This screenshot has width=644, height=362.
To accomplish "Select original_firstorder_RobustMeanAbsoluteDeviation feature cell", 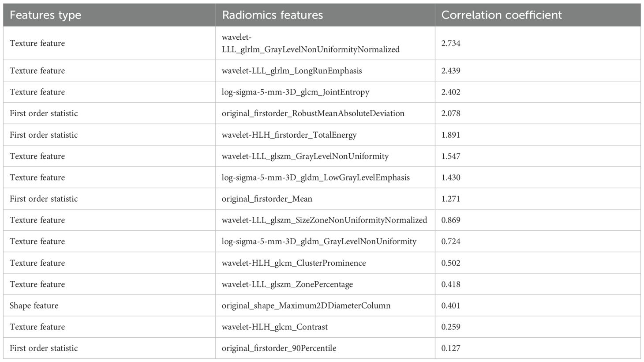I will tap(313, 113).
